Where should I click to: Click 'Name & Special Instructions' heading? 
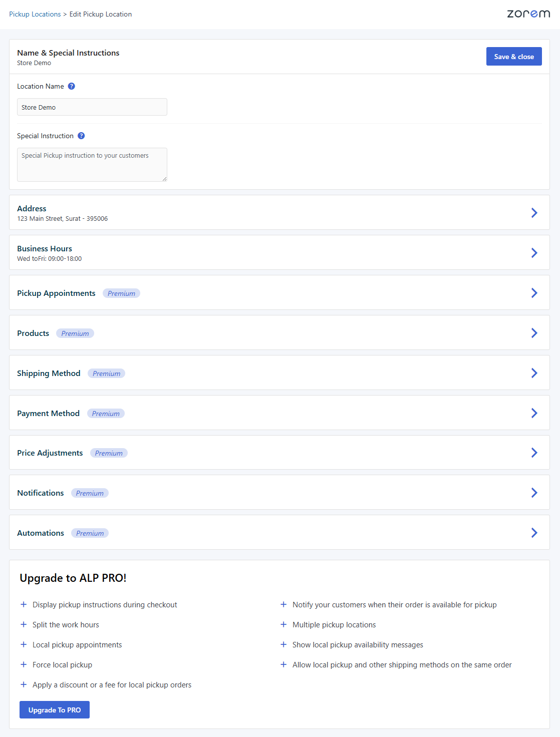click(68, 53)
